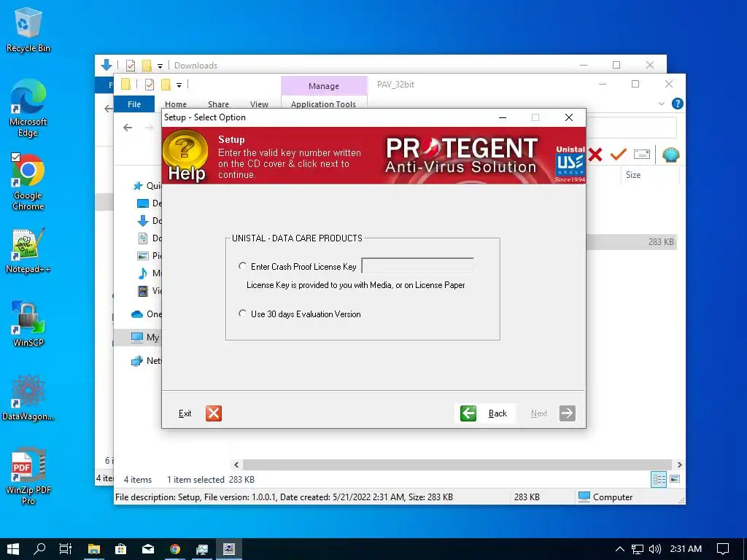Click the Unistal USE Group logo
Image resolution: width=747 pixels, height=560 pixels.
click(570, 164)
